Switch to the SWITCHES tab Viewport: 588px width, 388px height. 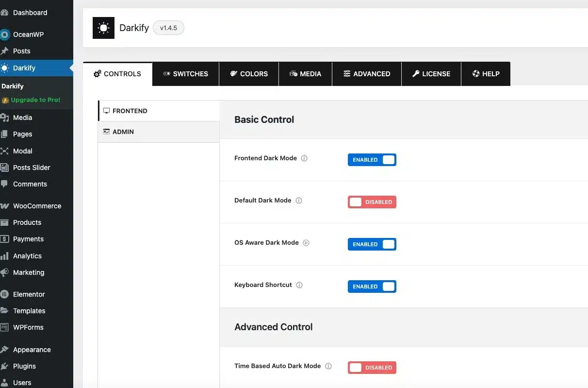pyautogui.click(x=186, y=74)
